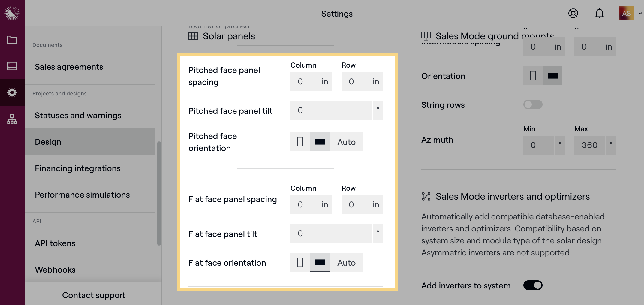
Task: Disable Add inverters to system switch
Action: click(x=533, y=285)
